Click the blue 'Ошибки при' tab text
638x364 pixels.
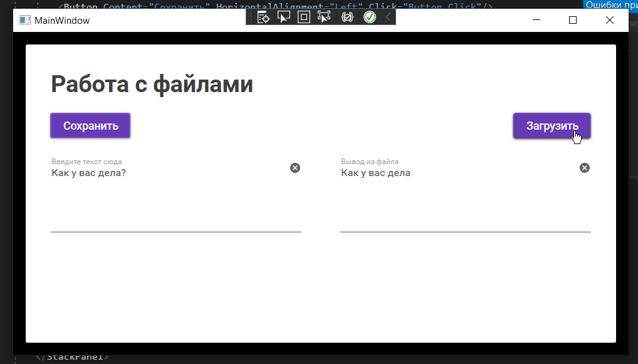coord(611,4)
